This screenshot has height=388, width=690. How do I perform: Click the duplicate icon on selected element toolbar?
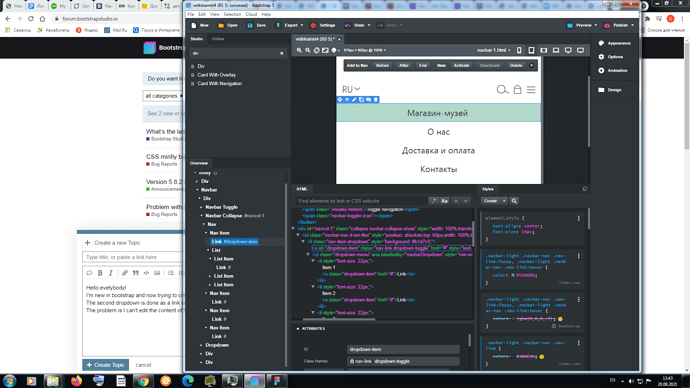tap(361, 100)
